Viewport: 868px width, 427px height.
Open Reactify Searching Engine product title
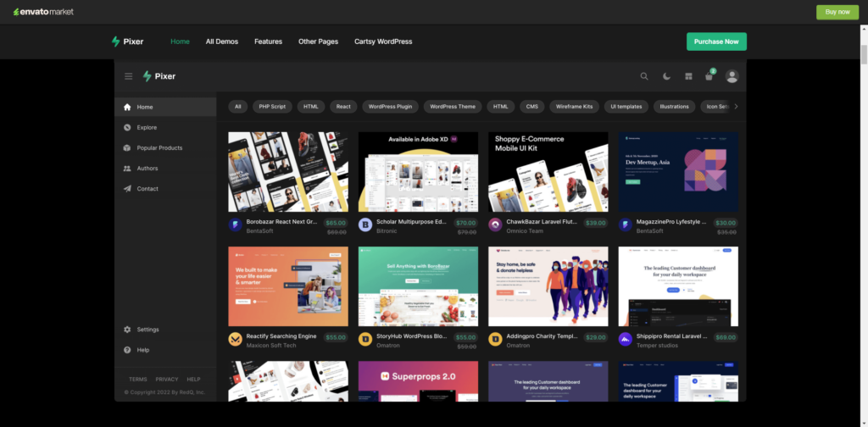tap(281, 336)
